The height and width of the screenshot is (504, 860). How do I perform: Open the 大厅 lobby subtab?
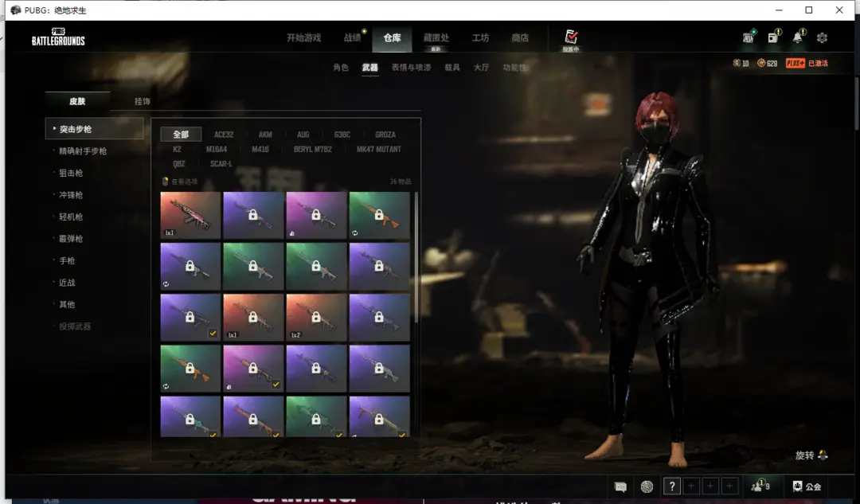482,68
